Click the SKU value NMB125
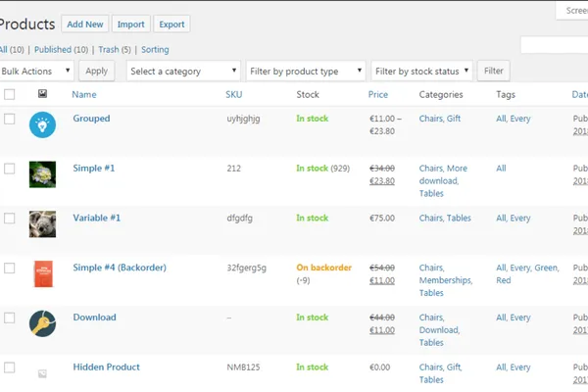The image size is (588, 392). pos(243,367)
